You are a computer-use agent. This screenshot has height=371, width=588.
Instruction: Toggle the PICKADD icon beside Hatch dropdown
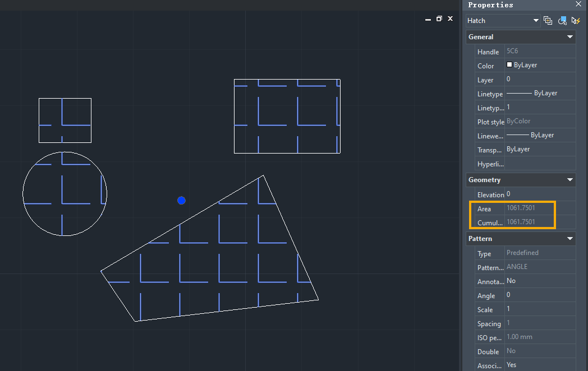click(x=548, y=21)
